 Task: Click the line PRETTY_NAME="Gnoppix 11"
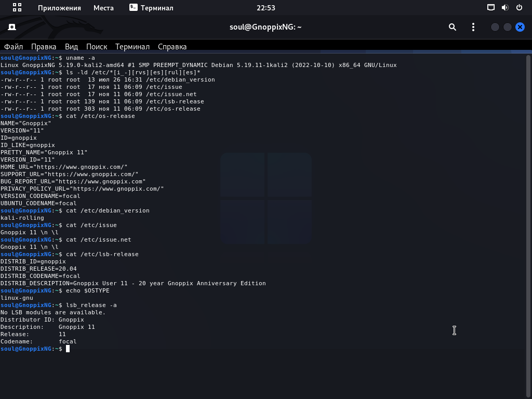(44, 152)
